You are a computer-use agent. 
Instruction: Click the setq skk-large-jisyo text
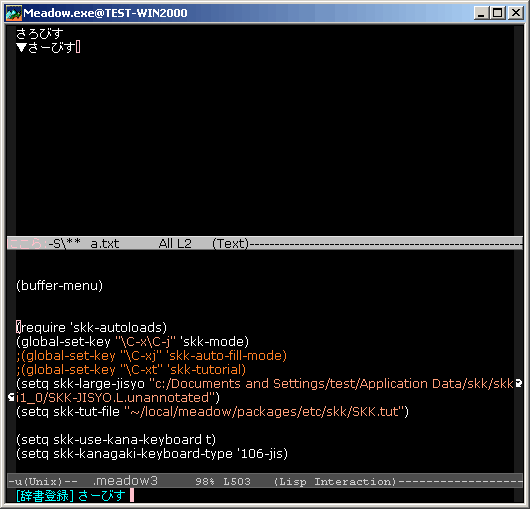(x=80, y=384)
